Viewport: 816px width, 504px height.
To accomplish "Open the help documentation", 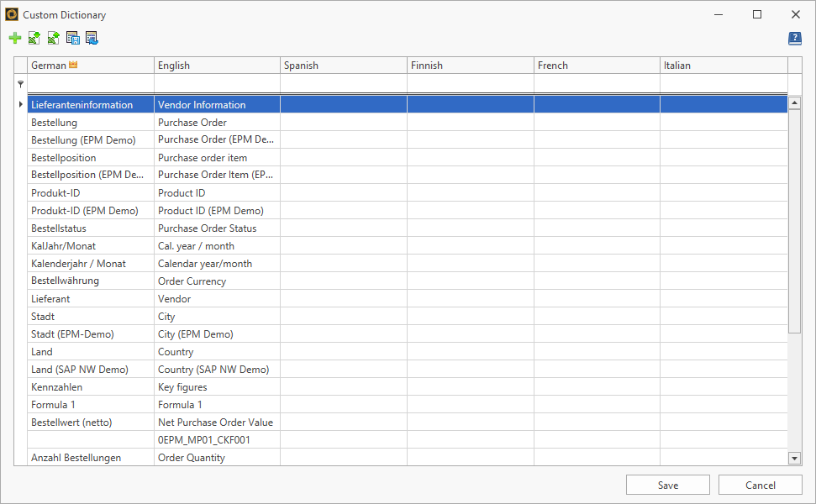I will [x=794, y=38].
